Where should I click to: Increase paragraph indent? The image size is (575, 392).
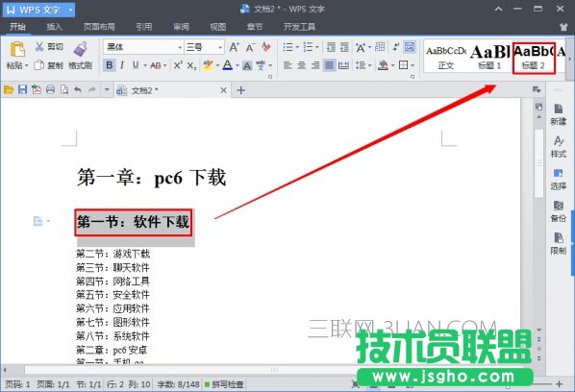[344, 47]
